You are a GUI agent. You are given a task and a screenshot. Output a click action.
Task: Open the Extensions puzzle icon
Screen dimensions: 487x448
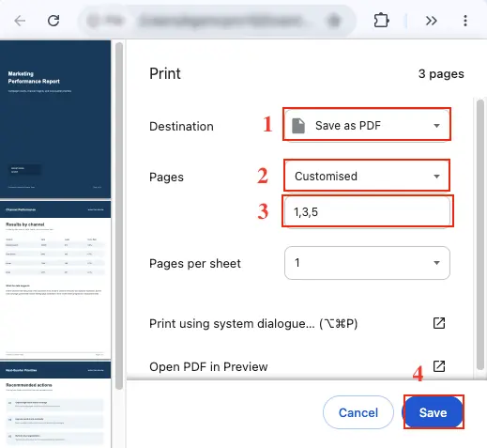point(381,21)
